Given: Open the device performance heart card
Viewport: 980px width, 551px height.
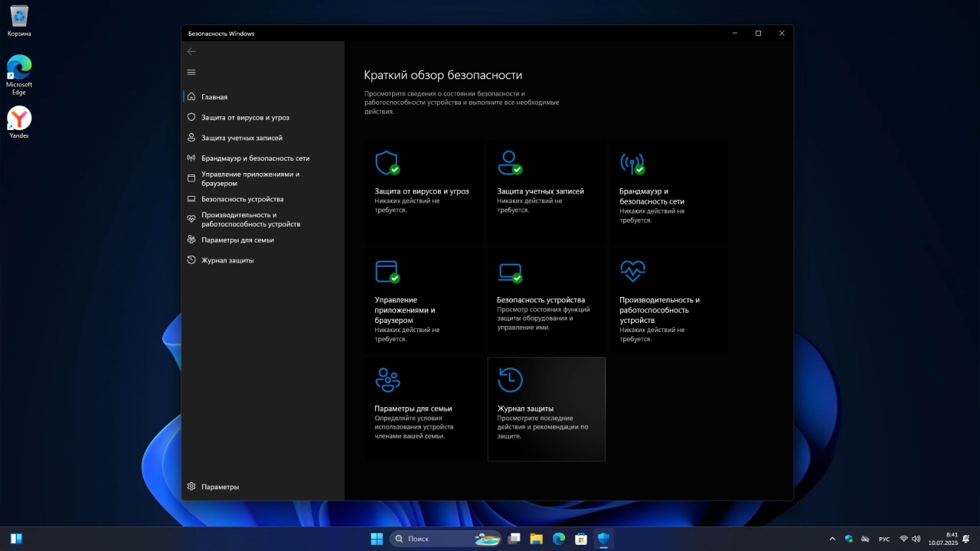Looking at the screenshot, I should pos(668,301).
